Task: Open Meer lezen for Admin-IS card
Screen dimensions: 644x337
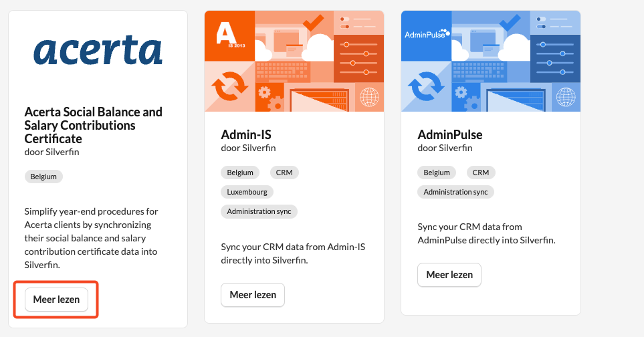Action: coord(253,295)
